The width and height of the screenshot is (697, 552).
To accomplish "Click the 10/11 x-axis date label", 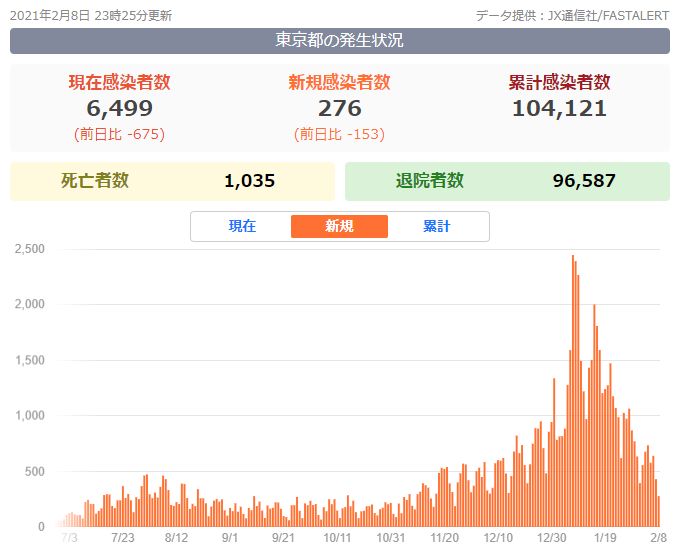I will (337, 538).
